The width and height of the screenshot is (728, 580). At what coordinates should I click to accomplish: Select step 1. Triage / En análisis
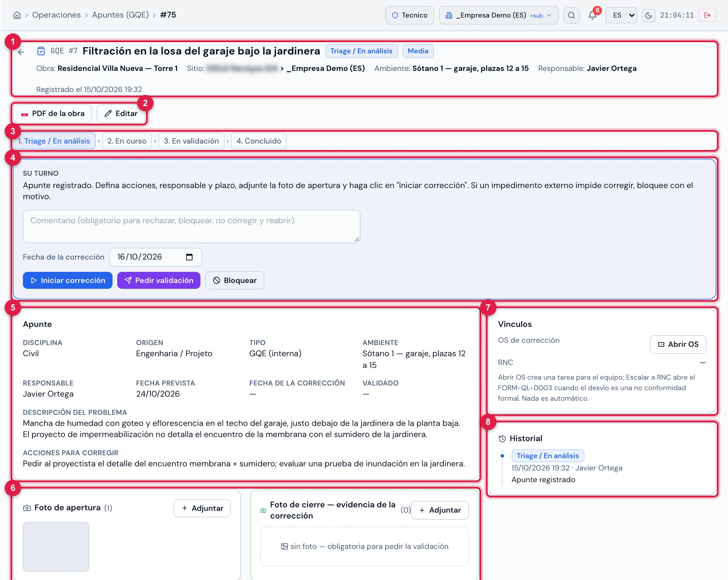(54, 141)
